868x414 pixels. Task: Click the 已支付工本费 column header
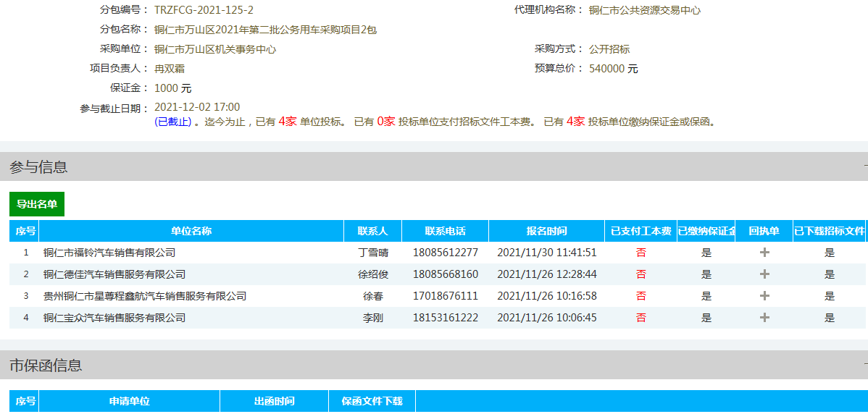point(640,231)
